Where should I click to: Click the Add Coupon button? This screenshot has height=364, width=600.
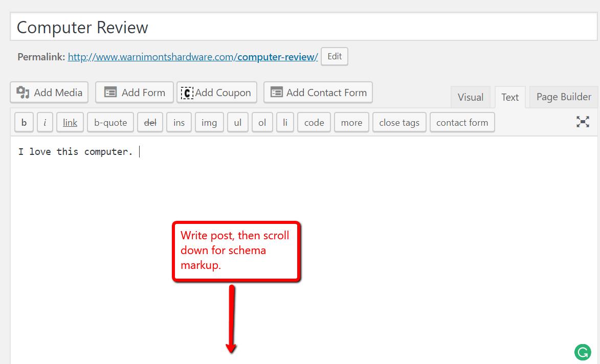[x=216, y=93]
